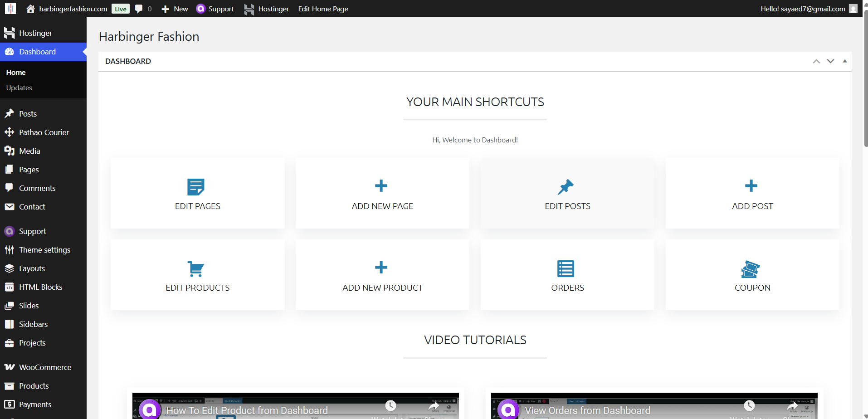Screen dimensions: 868x419
Task: Click Support link in top admin bar
Action: coord(215,9)
